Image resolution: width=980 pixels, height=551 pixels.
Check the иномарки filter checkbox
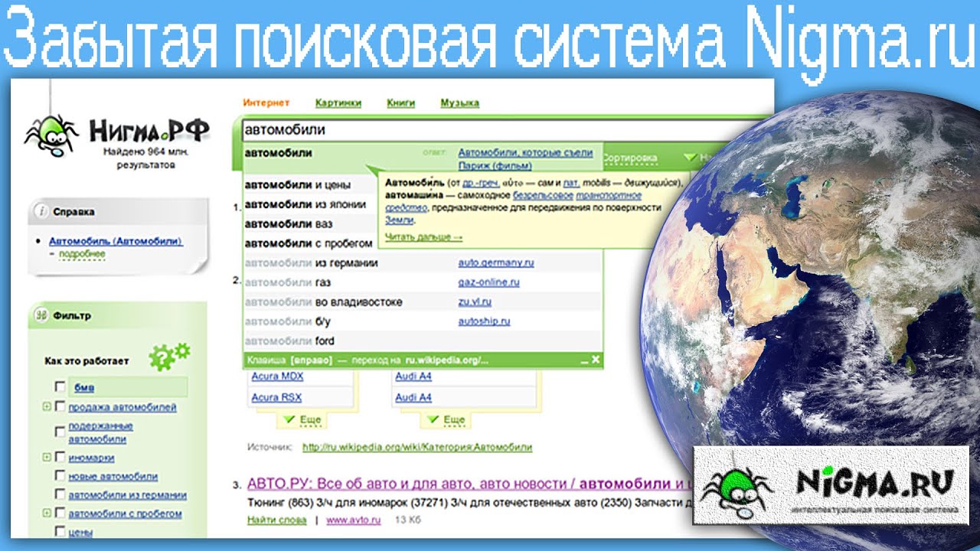pyautogui.click(x=60, y=457)
